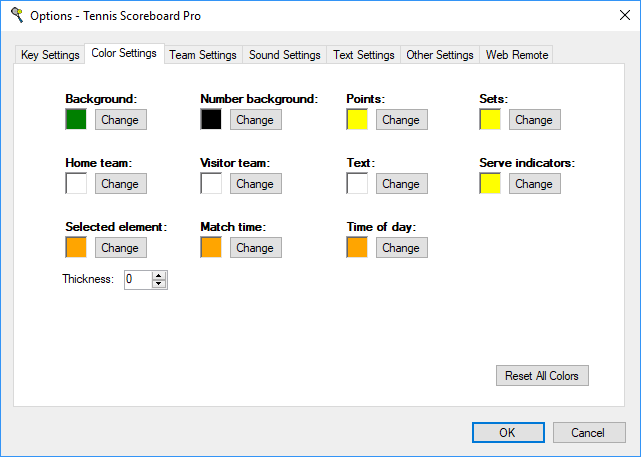This screenshot has height=457, width=641.
Task: Reset All Colors to defaults
Action: (542, 376)
